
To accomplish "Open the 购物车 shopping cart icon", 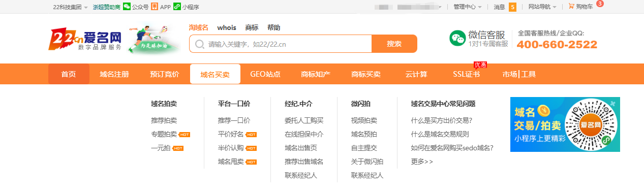I will (x=571, y=7).
